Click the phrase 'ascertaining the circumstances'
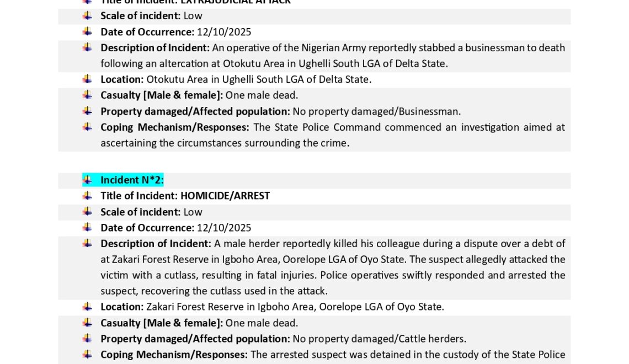 point(169,143)
